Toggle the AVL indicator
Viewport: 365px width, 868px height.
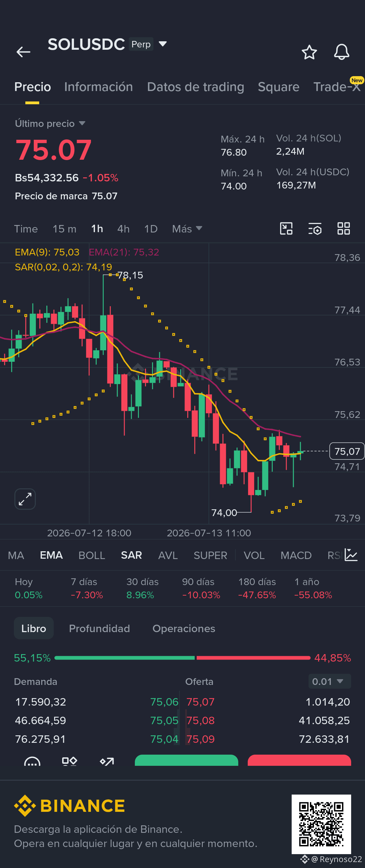point(168,555)
